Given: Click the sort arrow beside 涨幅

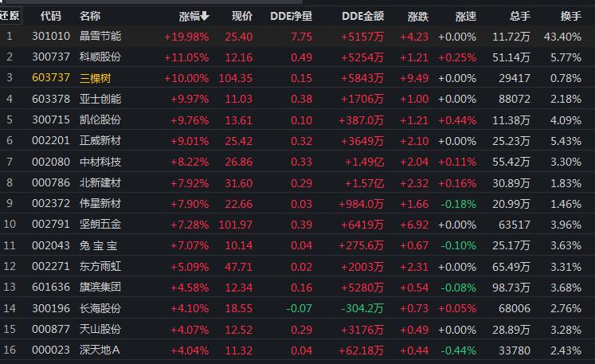Looking at the screenshot, I should click(205, 16).
